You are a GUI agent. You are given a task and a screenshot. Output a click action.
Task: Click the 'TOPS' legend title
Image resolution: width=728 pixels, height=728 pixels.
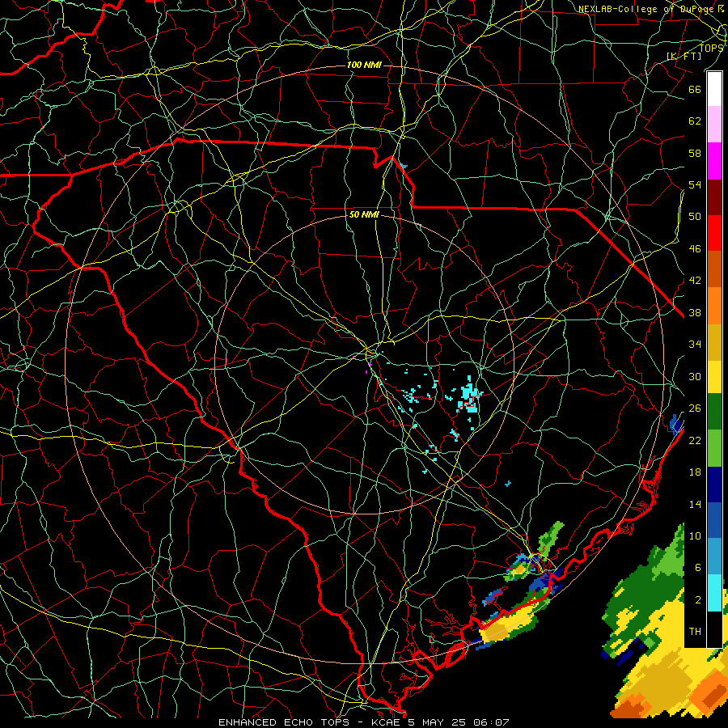[711, 48]
